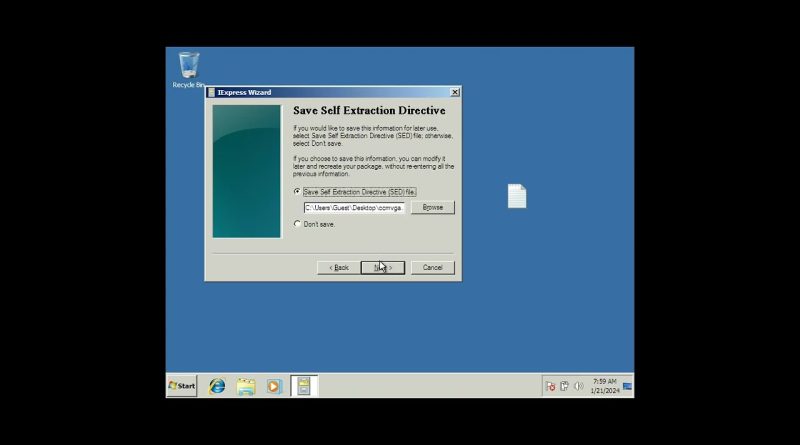Open the Recycle Bin desktop icon
Screen dimensions: 800x445
pyautogui.click(x=189, y=70)
